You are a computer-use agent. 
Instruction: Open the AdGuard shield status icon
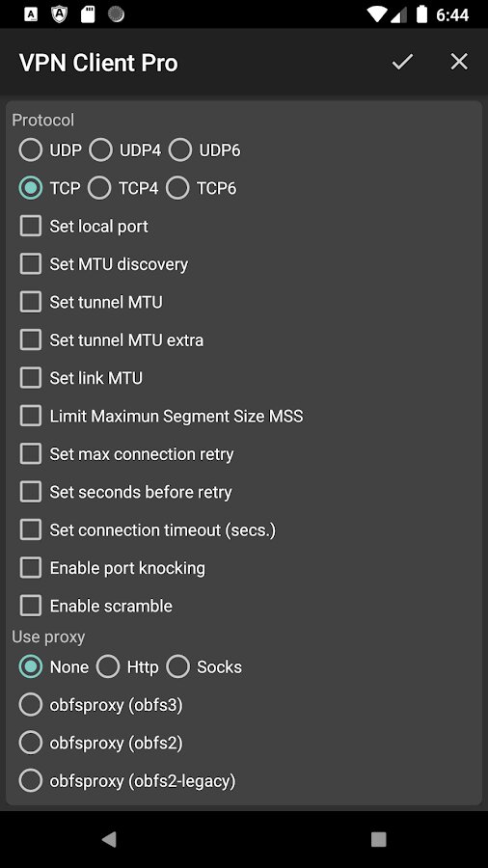(59, 14)
